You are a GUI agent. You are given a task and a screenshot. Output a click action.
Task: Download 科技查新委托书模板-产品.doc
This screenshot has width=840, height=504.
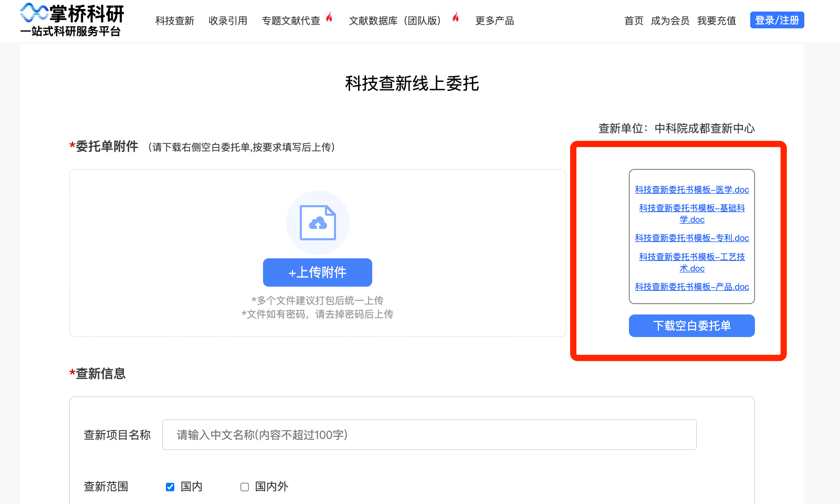click(x=692, y=287)
